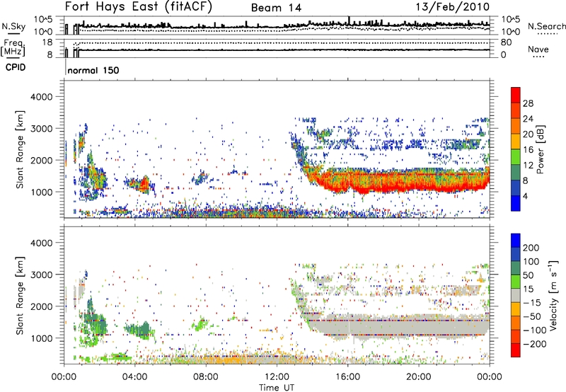Click the "08:00" time tick label

click(206, 377)
